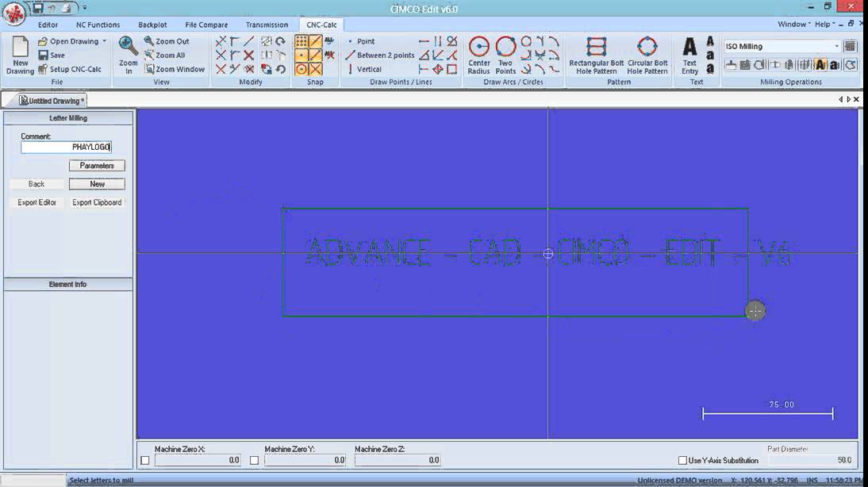
Task: Select the Point drawing tool
Action: pyautogui.click(x=360, y=41)
